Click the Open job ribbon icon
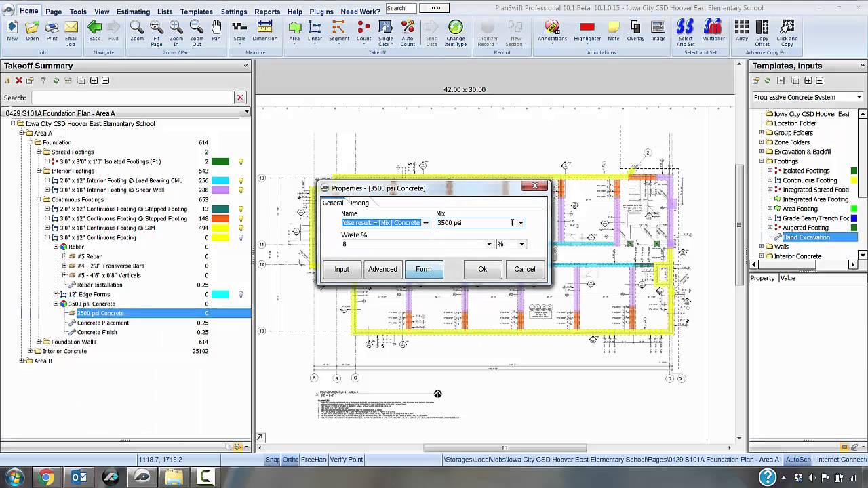This screenshot has width=868, height=488. pos(32,30)
